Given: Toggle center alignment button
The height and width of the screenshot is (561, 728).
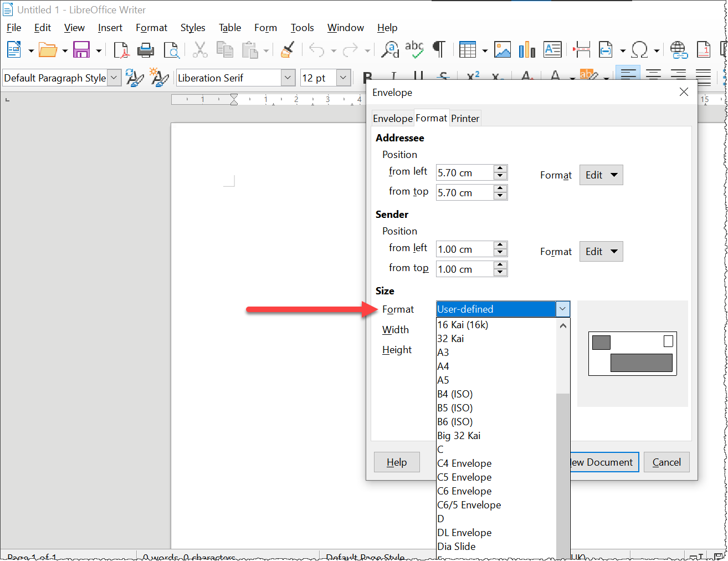Looking at the screenshot, I should click(654, 75).
